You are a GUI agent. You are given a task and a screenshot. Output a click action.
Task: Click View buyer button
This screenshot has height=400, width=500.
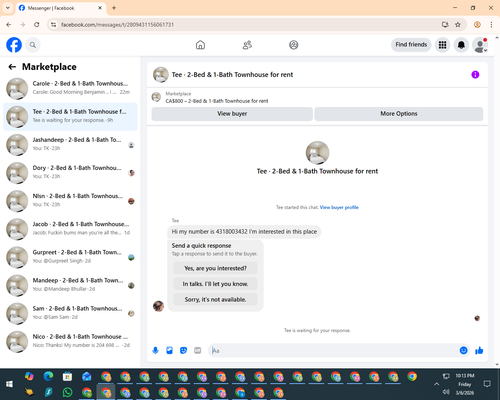pyautogui.click(x=232, y=114)
